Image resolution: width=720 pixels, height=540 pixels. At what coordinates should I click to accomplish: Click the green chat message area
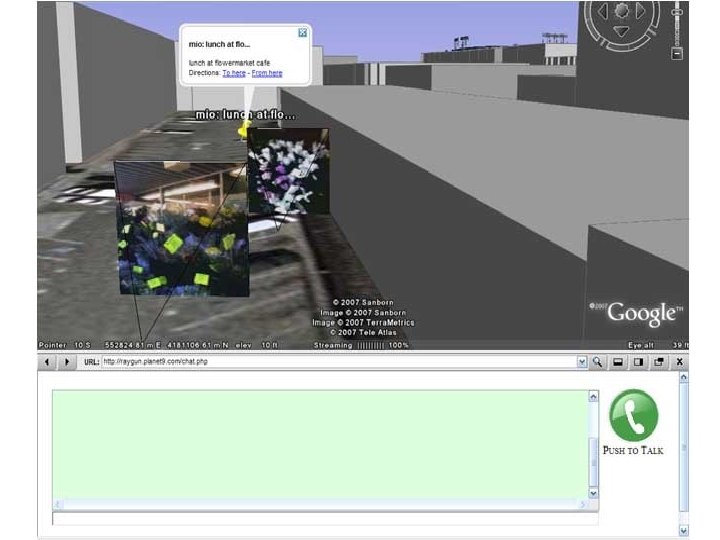point(320,444)
